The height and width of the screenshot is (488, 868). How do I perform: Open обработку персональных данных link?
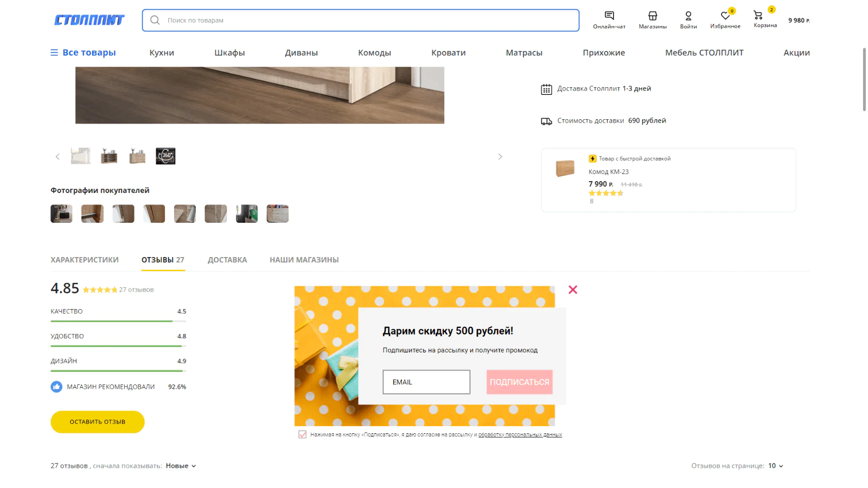point(520,435)
